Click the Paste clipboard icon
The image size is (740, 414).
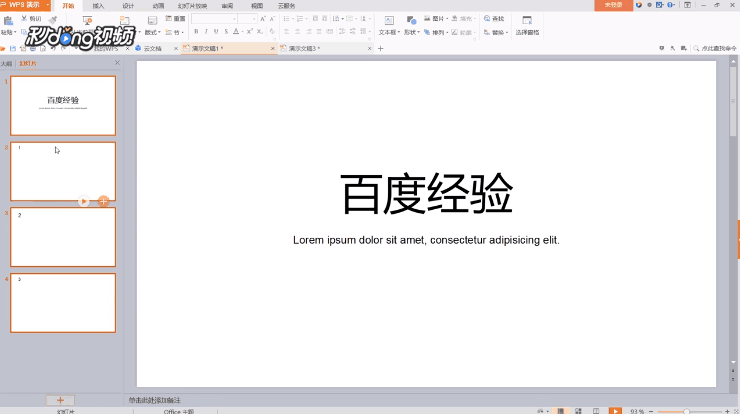tap(8, 20)
